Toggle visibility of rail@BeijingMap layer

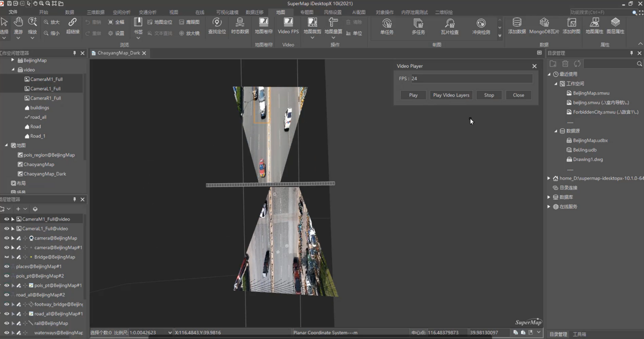click(x=6, y=323)
